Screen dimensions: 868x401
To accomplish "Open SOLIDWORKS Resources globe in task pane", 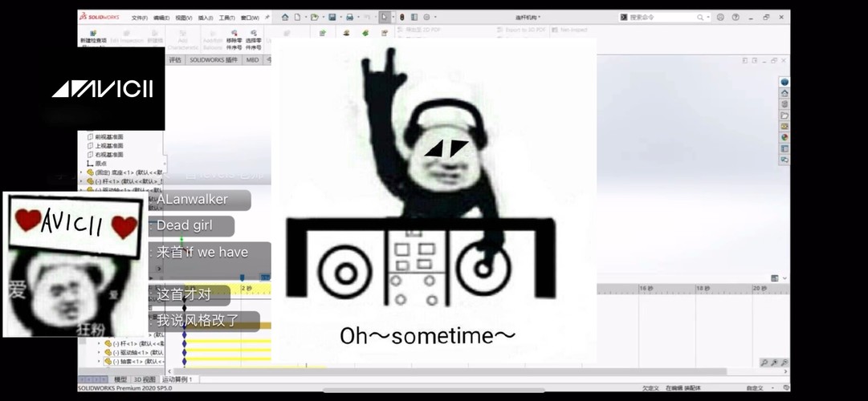I will click(x=784, y=82).
